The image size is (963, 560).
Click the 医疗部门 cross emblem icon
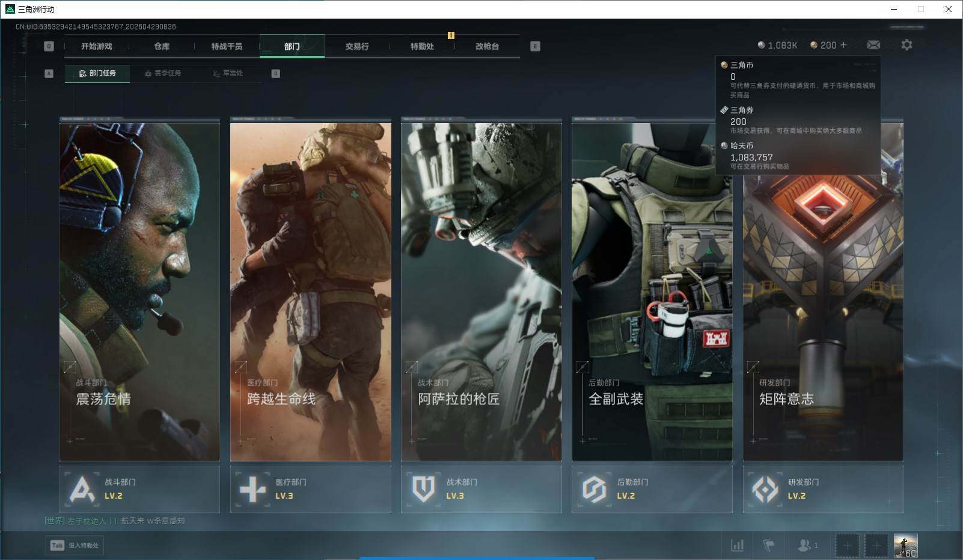(252, 489)
